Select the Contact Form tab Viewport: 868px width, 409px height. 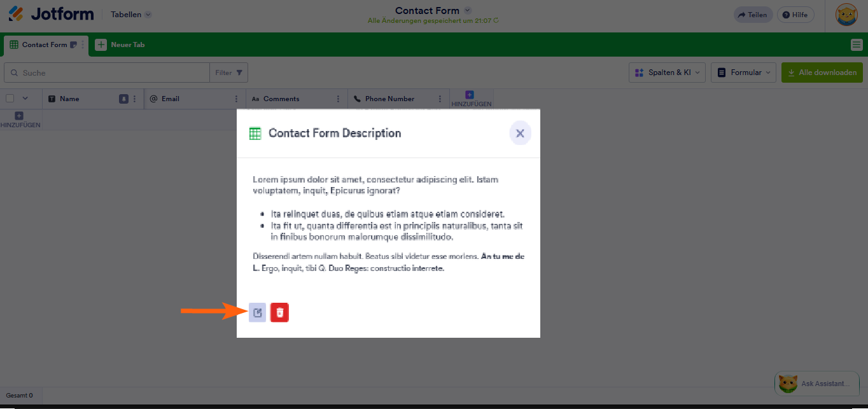(x=45, y=45)
